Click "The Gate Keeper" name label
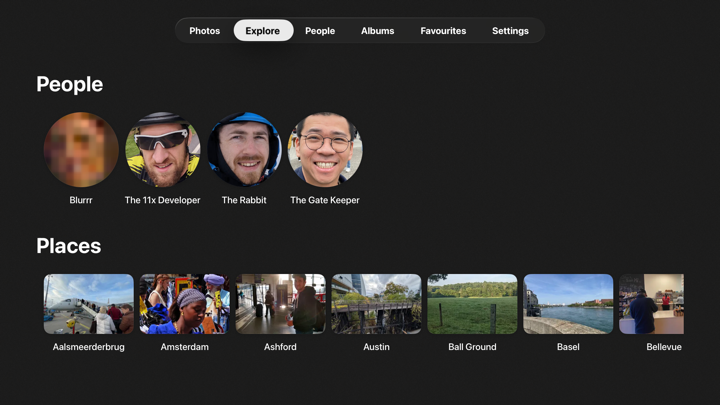 pyautogui.click(x=325, y=200)
